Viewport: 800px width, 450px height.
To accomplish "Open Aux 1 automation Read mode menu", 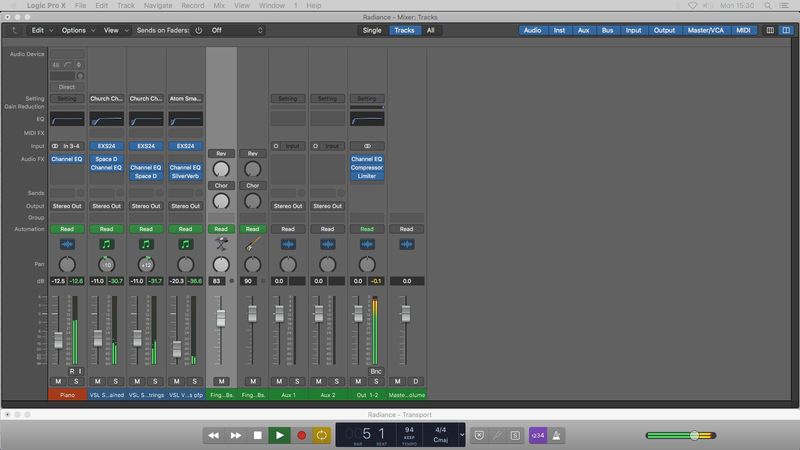I will tap(288, 229).
